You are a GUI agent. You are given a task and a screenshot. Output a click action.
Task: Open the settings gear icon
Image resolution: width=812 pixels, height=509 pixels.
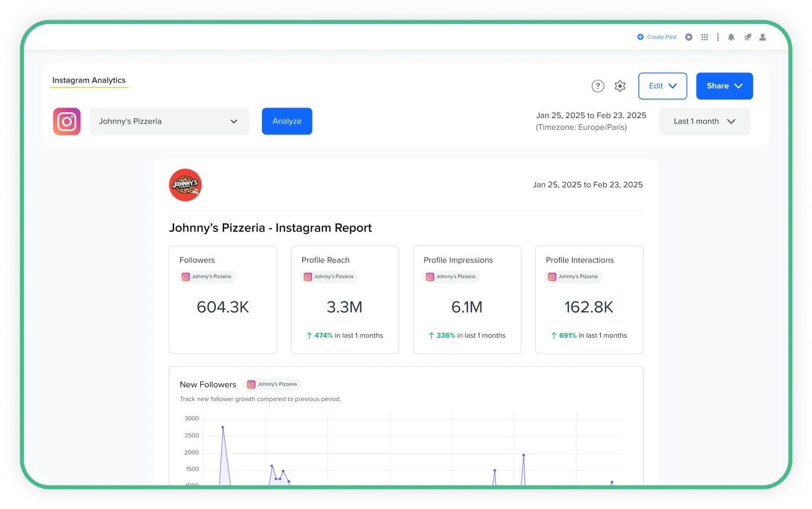point(620,86)
